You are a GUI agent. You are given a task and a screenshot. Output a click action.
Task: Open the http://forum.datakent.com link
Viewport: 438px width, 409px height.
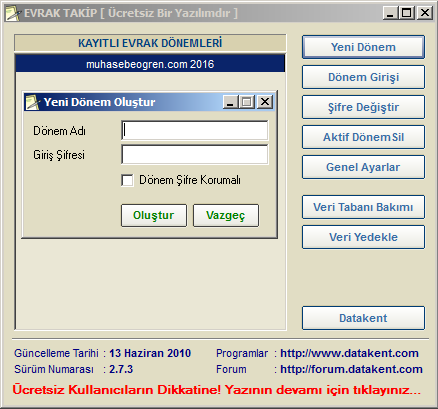(x=351, y=369)
